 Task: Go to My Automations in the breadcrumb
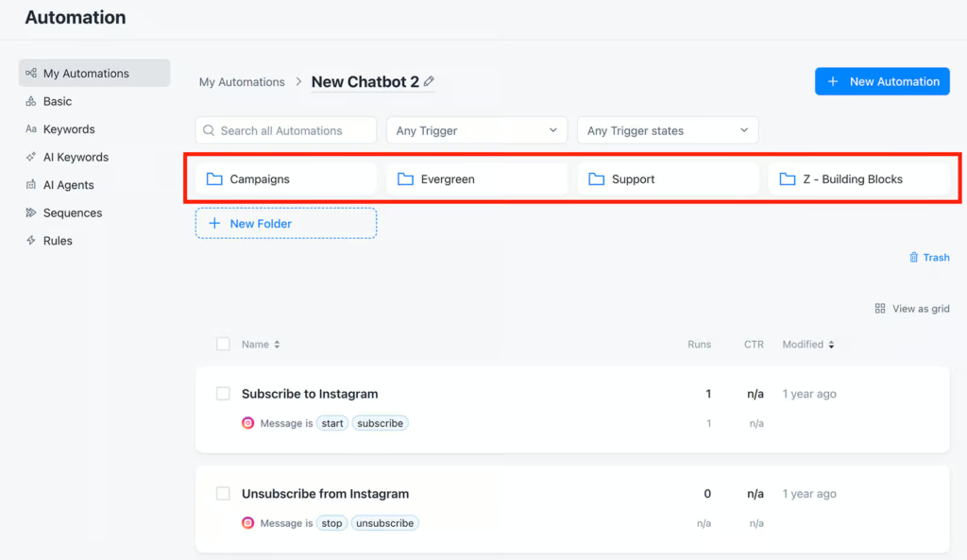click(242, 82)
